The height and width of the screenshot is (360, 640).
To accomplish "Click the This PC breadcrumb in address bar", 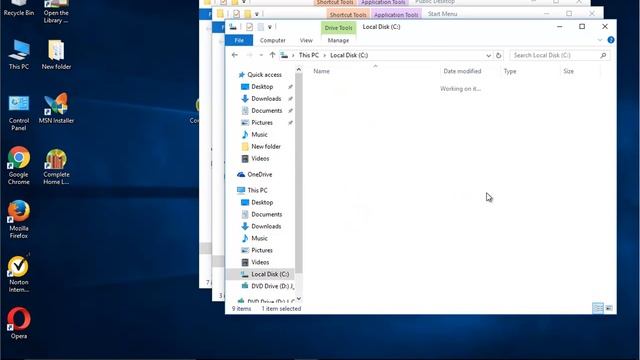I will 309,55.
